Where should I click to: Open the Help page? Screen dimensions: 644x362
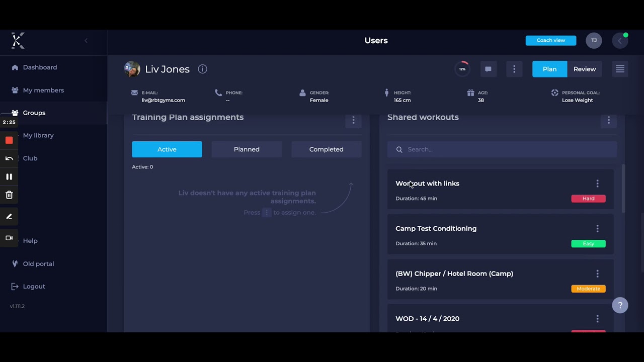[30, 241]
